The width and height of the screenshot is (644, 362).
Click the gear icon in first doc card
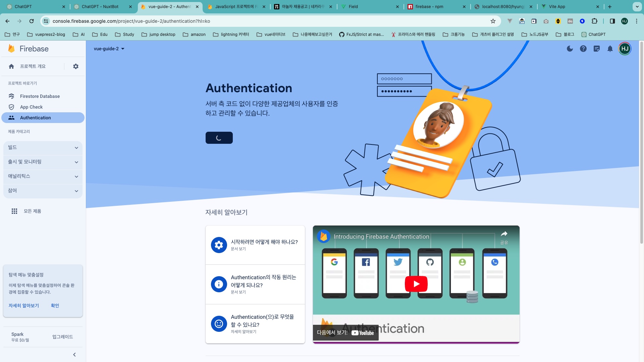(219, 245)
